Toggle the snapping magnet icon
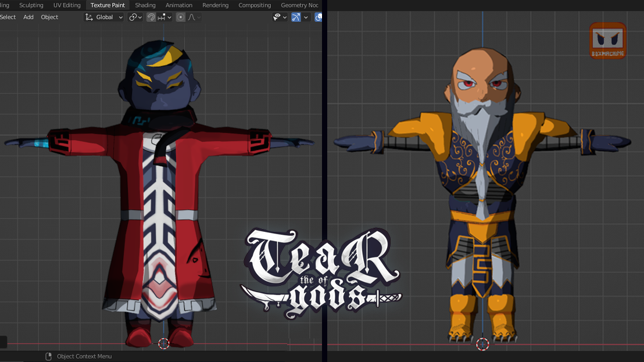Image resolution: width=644 pixels, height=362 pixels. pos(151,17)
